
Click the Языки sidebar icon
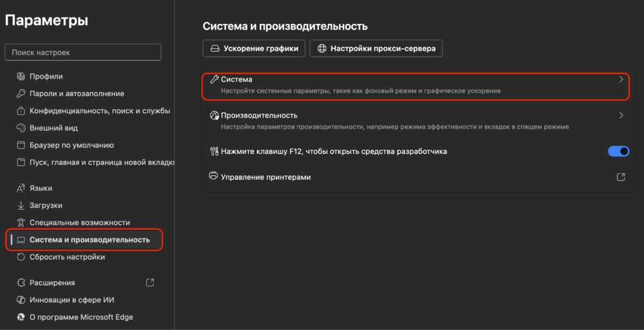click(x=21, y=189)
